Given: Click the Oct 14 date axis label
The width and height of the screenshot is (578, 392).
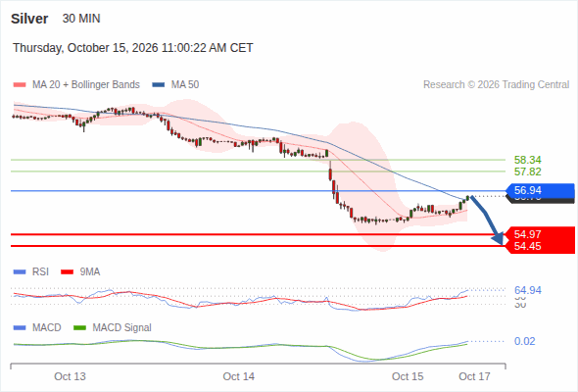Looking at the screenshot, I should click(238, 376).
